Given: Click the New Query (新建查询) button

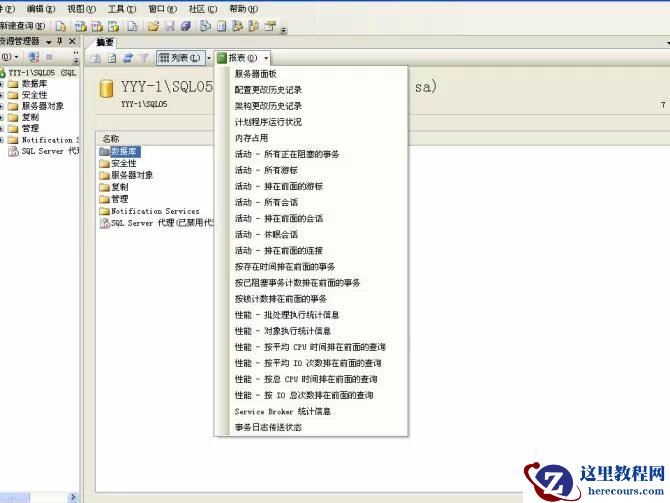Looking at the screenshot, I should click(x=22, y=26).
